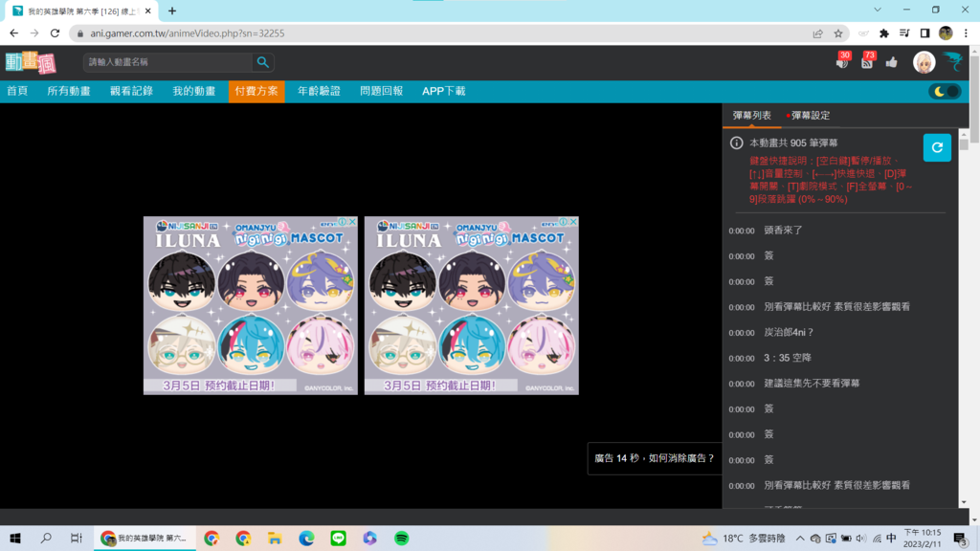Open notifications megaphone icon with 30 badge
The image size is (980, 551).
842,60
